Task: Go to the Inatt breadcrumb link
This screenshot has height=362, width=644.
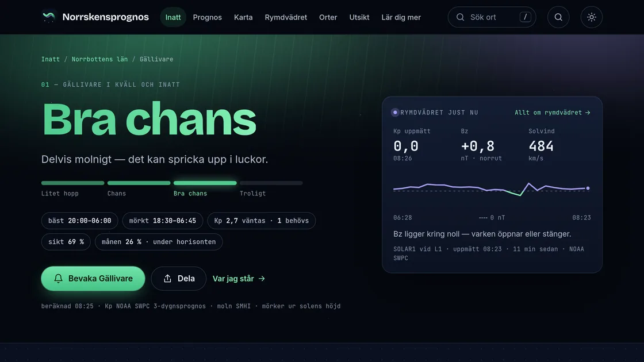Action: (51, 59)
